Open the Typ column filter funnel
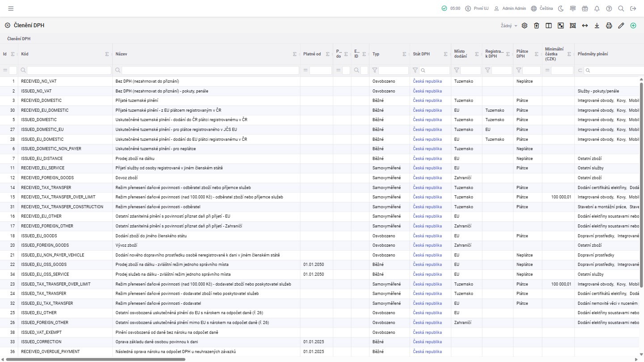 [x=375, y=70]
